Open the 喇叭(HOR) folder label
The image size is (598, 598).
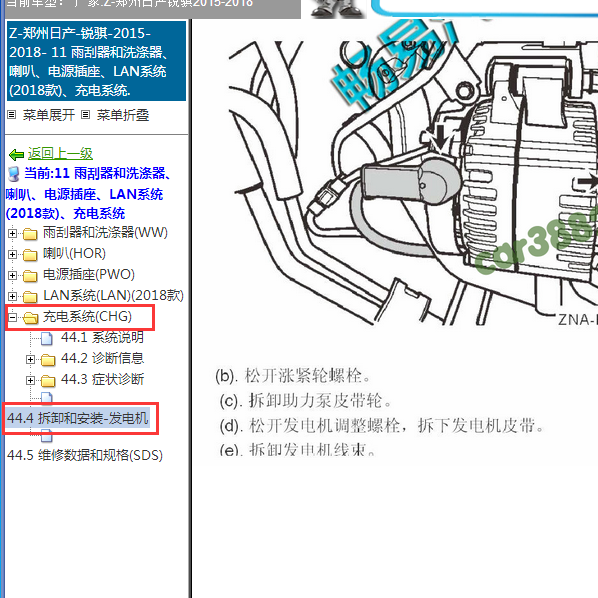pos(74,253)
